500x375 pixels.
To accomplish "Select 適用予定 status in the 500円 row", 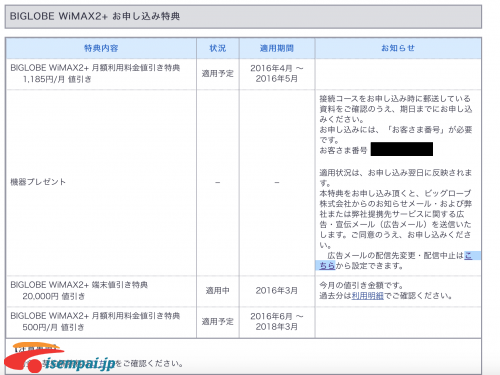I will pos(218,322).
